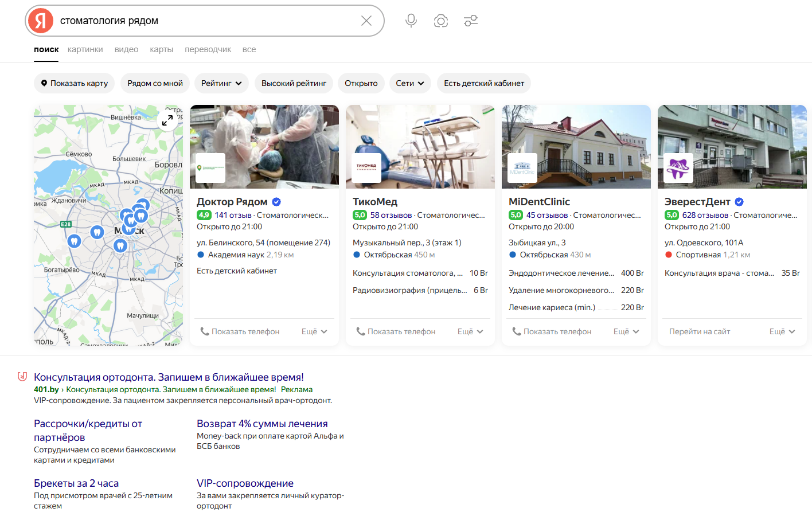This screenshot has height=516, width=812.
Task: Switch to the картинки tab
Action: pos(85,49)
